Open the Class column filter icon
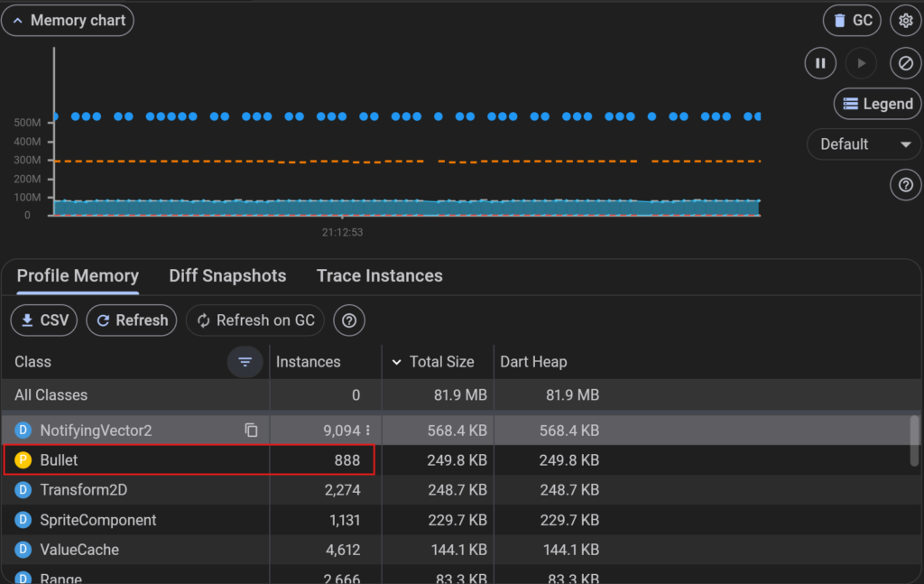 coord(245,362)
